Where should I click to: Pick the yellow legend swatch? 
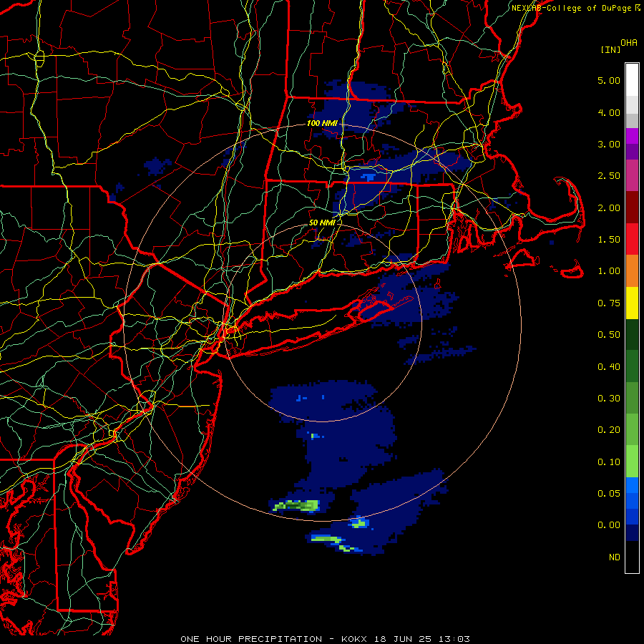pyautogui.click(x=632, y=303)
